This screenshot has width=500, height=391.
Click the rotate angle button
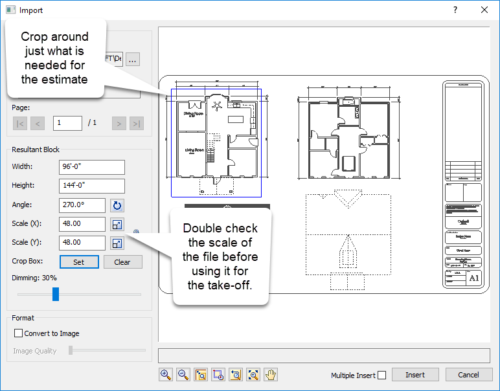117,205
